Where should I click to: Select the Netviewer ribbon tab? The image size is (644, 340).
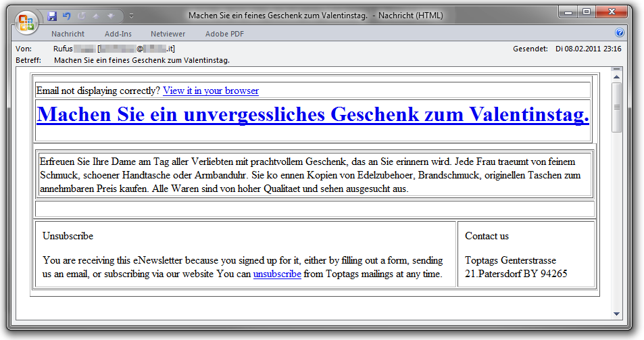pyautogui.click(x=168, y=34)
